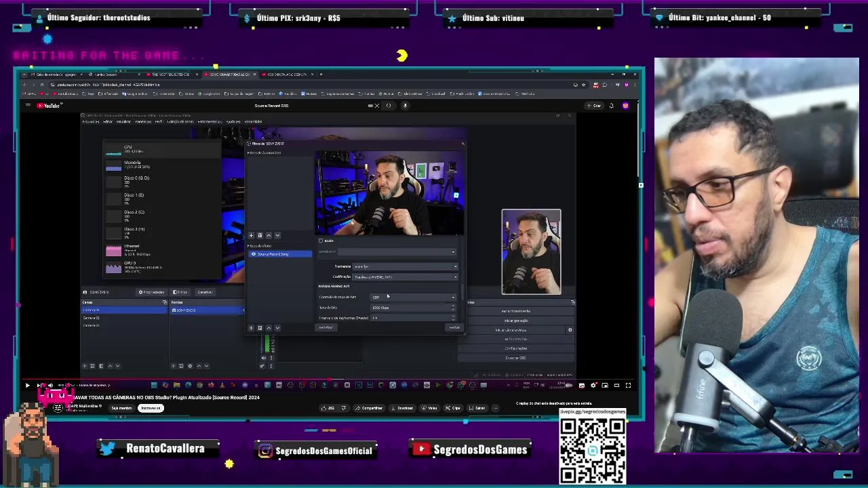Click Iniciar gravação in OBS controls
868x488 pixels.
[x=516, y=321]
